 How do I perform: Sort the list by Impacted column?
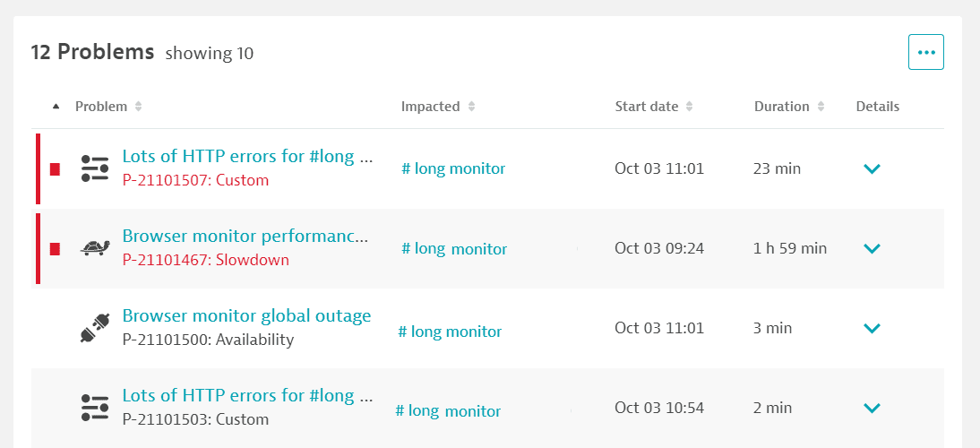pos(438,107)
